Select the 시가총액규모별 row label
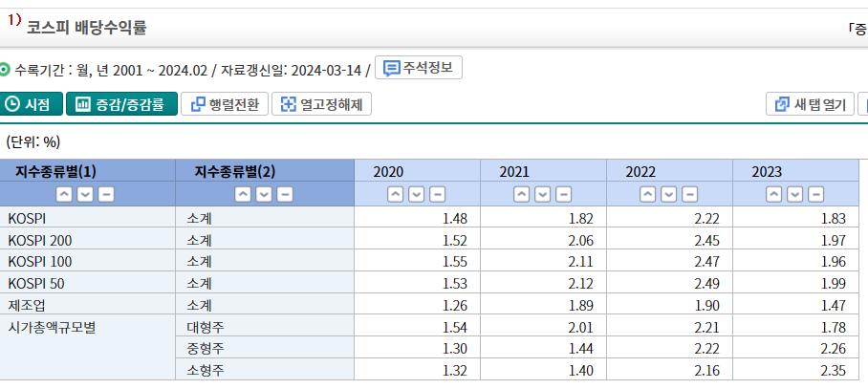This screenshot has height=389, width=868. point(52,327)
